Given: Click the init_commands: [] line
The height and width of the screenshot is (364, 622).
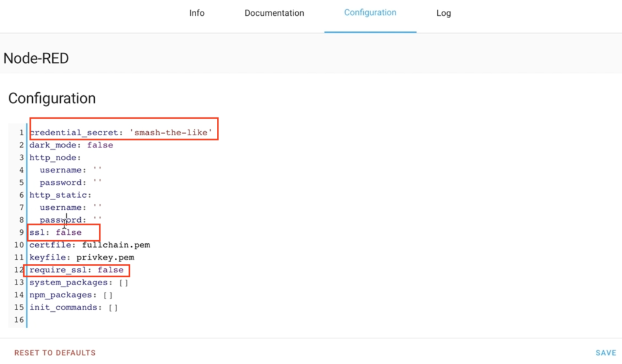Looking at the screenshot, I should [x=73, y=308].
